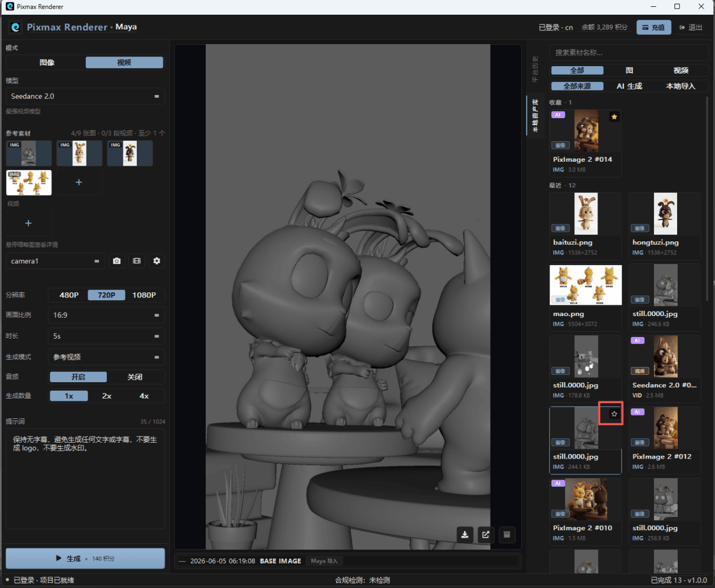Click the BASE IMAGE label

[280, 561]
